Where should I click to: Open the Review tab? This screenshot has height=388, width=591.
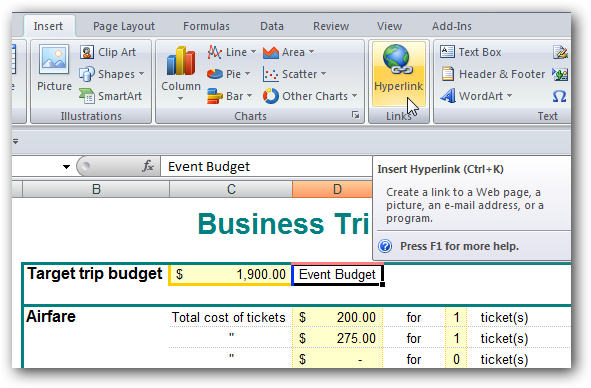[x=331, y=26]
